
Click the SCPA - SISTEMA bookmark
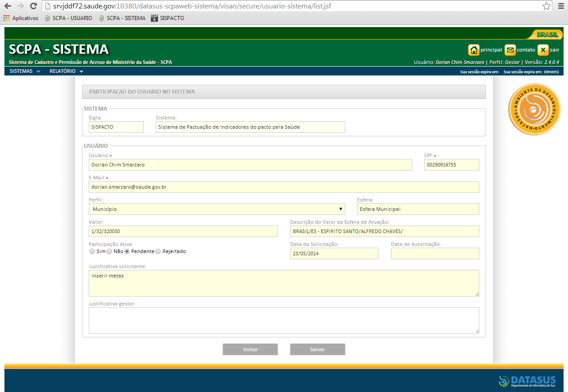[x=122, y=18]
